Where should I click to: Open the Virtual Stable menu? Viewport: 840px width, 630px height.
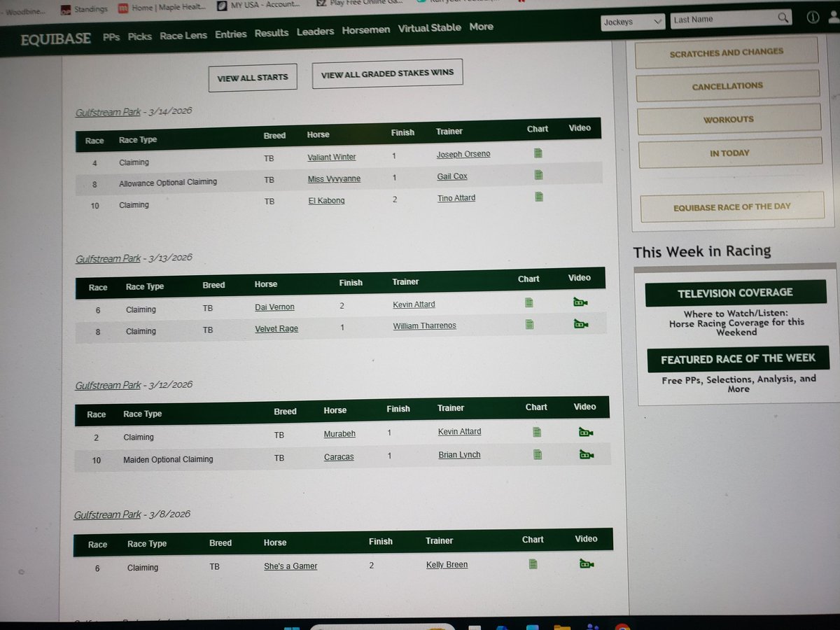click(430, 28)
